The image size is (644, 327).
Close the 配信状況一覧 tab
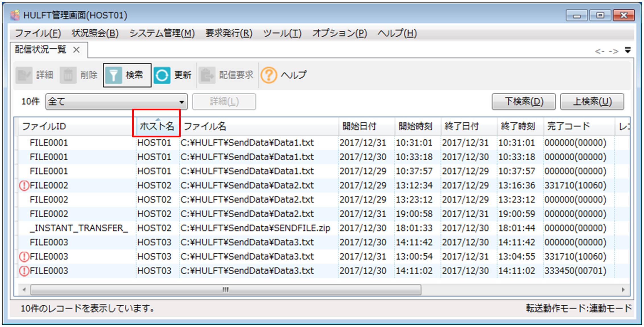click(x=76, y=50)
